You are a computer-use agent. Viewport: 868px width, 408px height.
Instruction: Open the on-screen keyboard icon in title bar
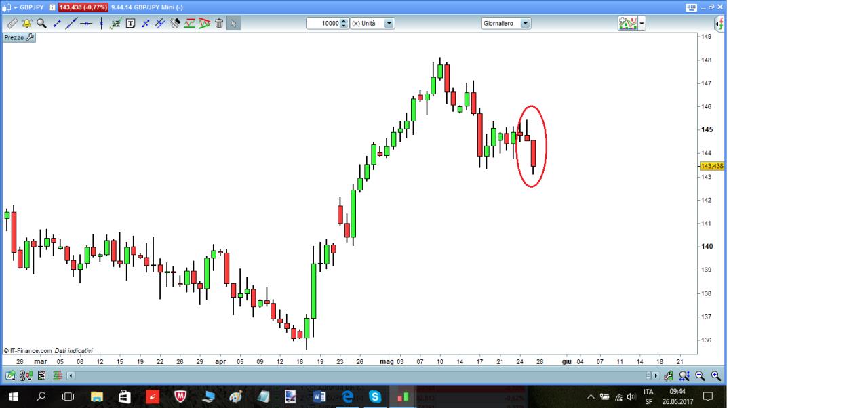pos(691,7)
